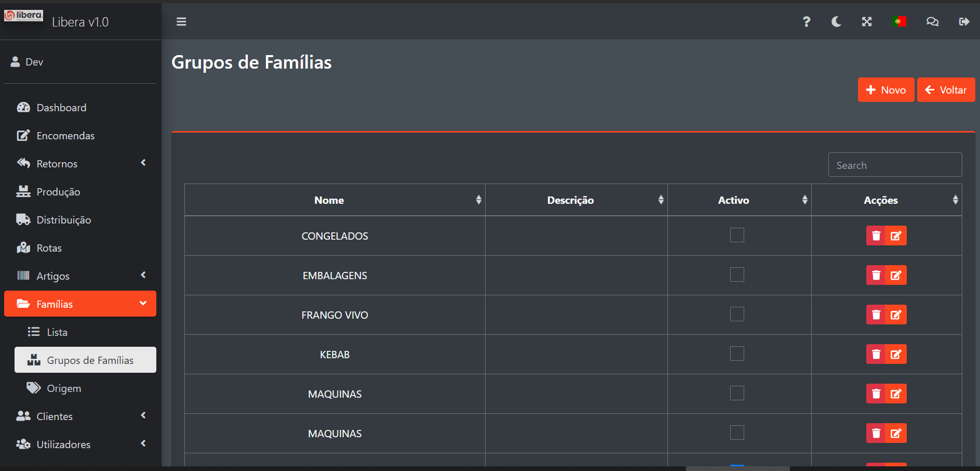Screen dimensions: 980x471
Task: Edit the KEBAB group with the pencil icon
Action: click(896, 354)
